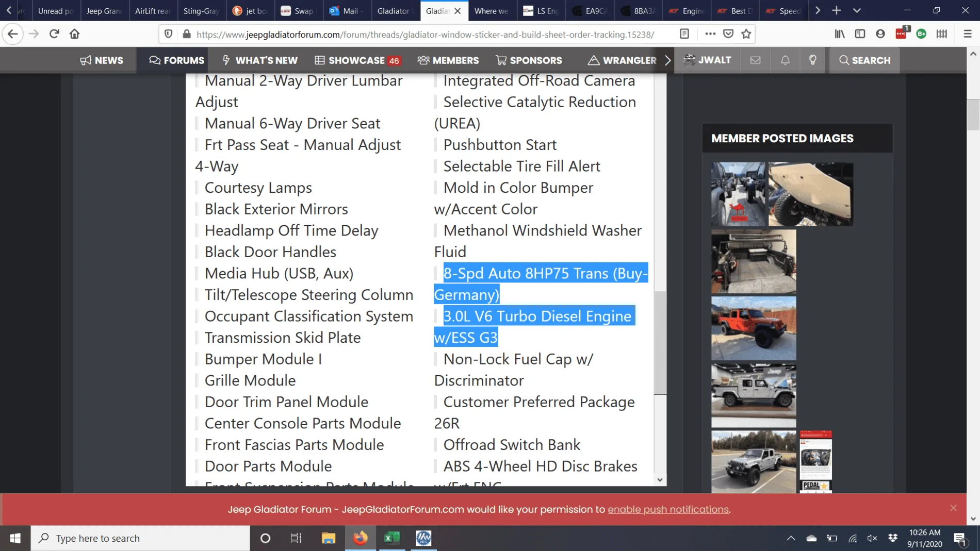Show hidden system tray icons
The height and width of the screenshot is (551, 980).
click(x=791, y=538)
